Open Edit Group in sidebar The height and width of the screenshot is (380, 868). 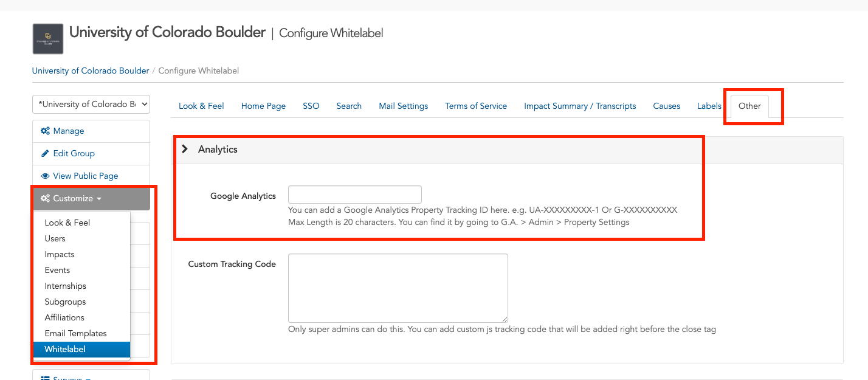point(91,153)
